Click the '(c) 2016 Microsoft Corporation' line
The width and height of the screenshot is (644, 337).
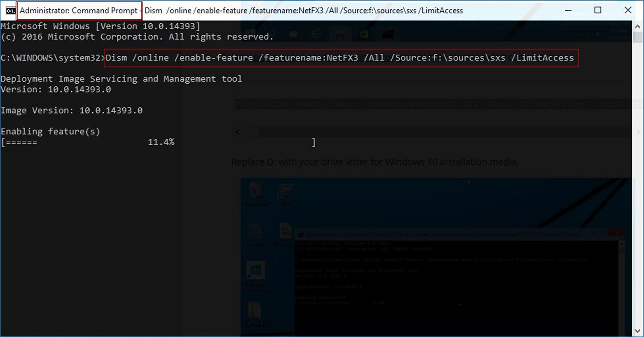click(x=137, y=37)
